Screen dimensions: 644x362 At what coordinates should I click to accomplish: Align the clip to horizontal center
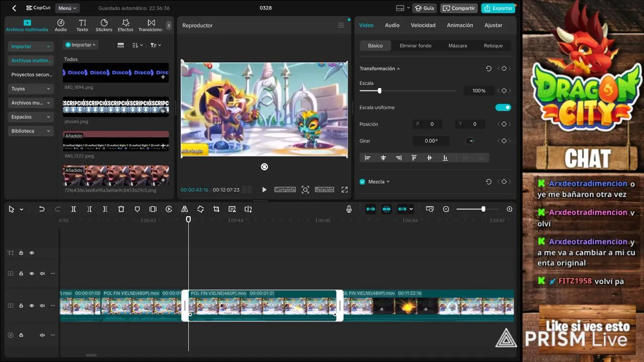[383, 158]
